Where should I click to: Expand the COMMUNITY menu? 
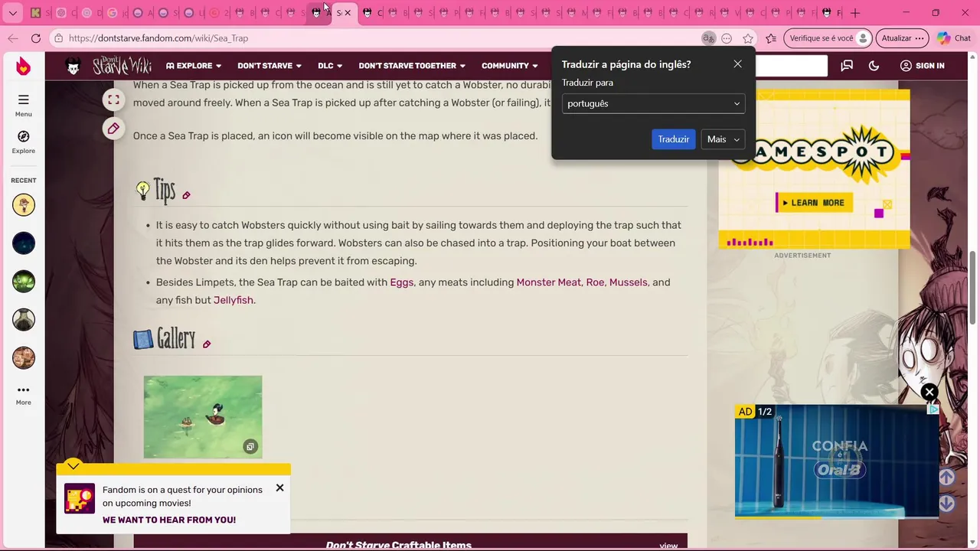pos(511,66)
